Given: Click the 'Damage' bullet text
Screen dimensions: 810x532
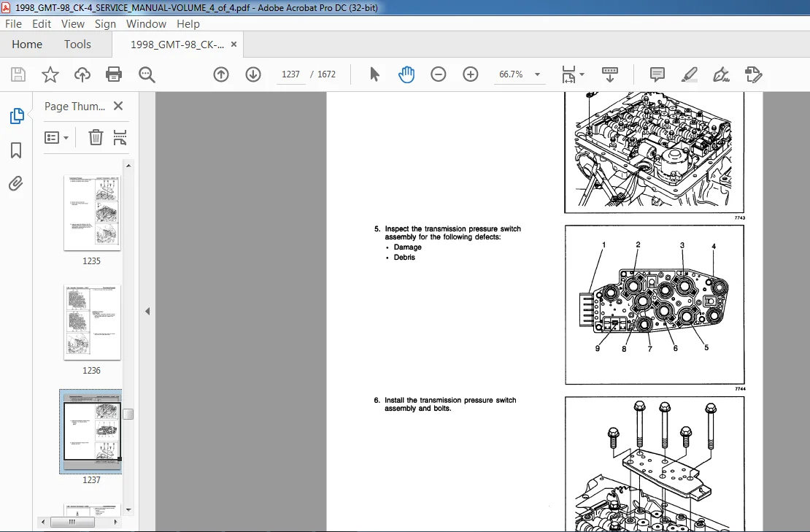Looking at the screenshot, I should [x=408, y=247].
